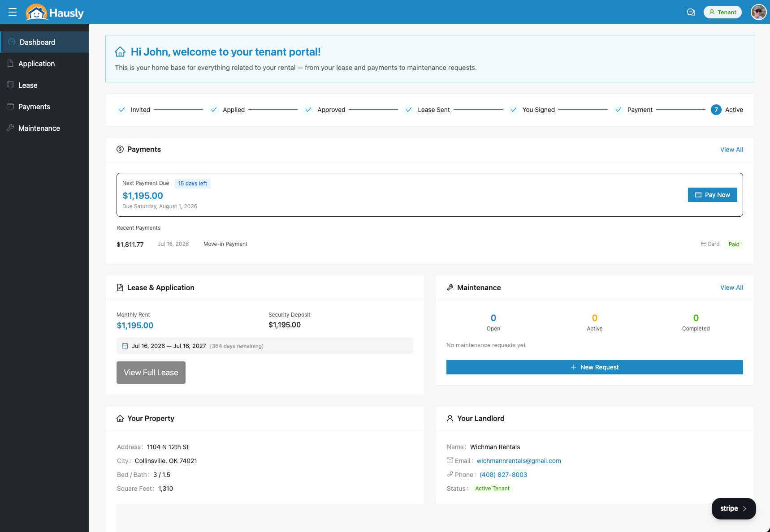Click the Hausly logo

[55, 13]
